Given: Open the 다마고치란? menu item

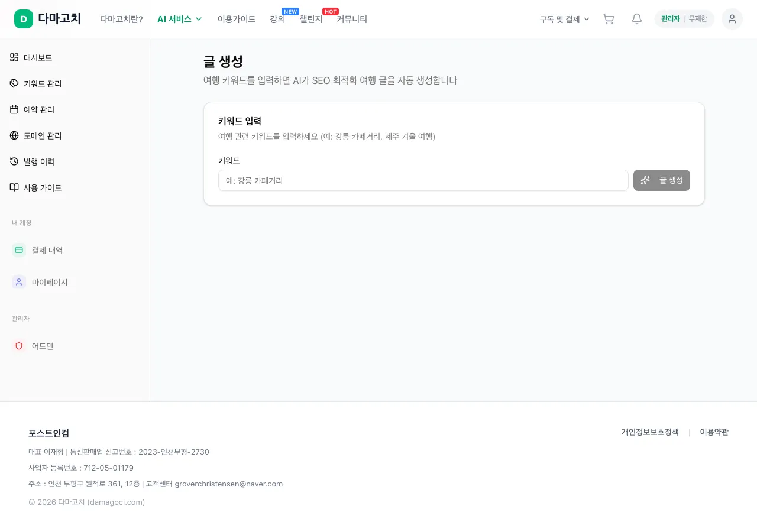Looking at the screenshot, I should (121, 19).
